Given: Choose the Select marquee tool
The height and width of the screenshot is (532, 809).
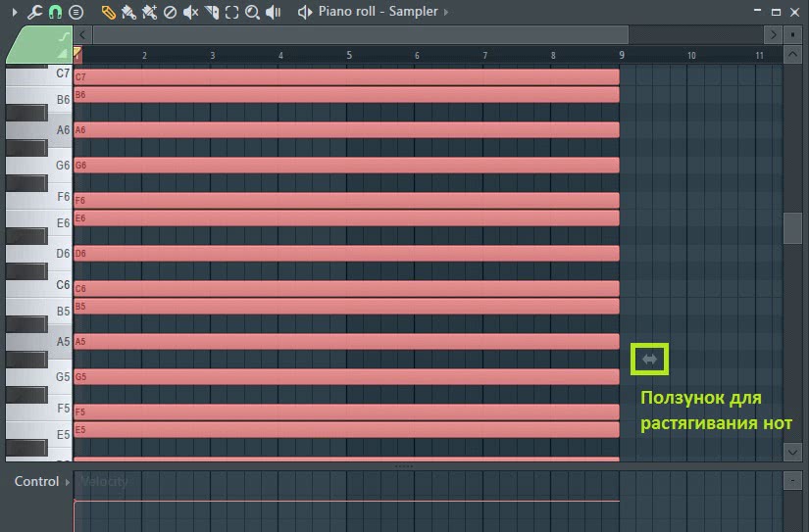Looking at the screenshot, I should click(x=231, y=12).
